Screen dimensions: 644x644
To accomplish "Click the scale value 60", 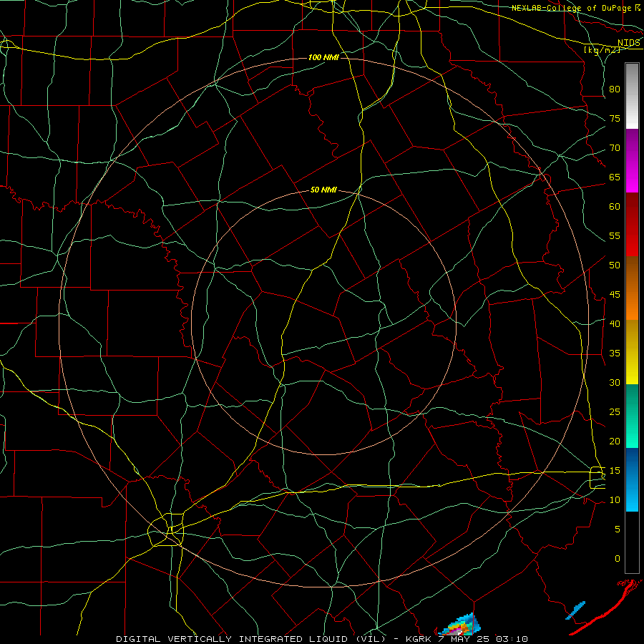I will click(615, 207).
